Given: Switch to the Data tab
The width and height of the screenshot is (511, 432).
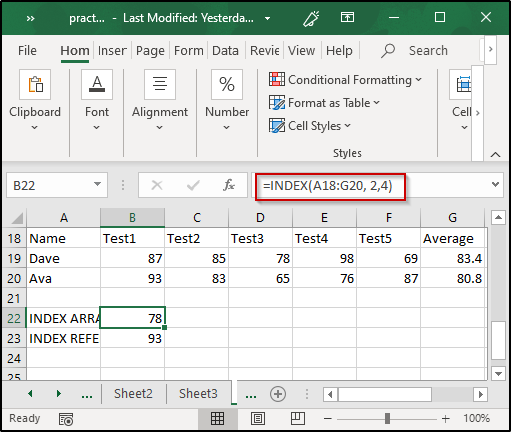Looking at the screenshot, I should point(225,51).
